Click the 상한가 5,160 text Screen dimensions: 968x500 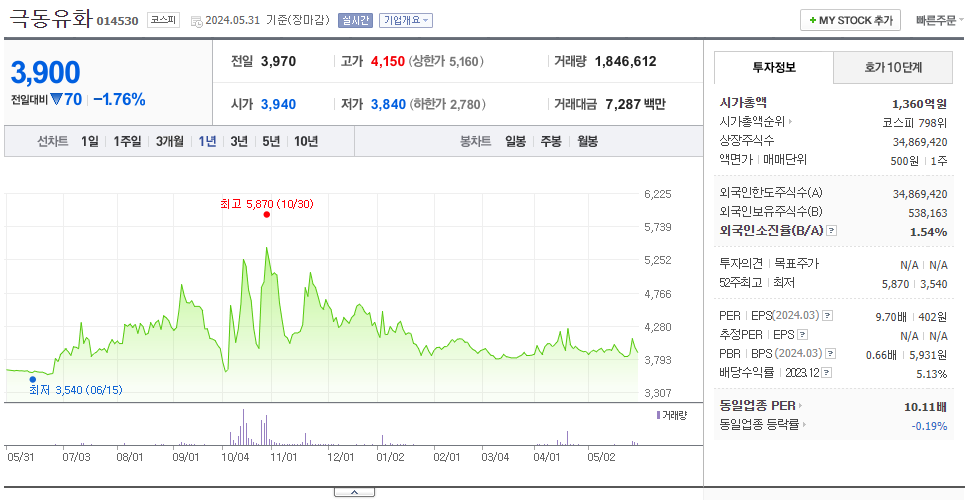click(x=446, y=62)
